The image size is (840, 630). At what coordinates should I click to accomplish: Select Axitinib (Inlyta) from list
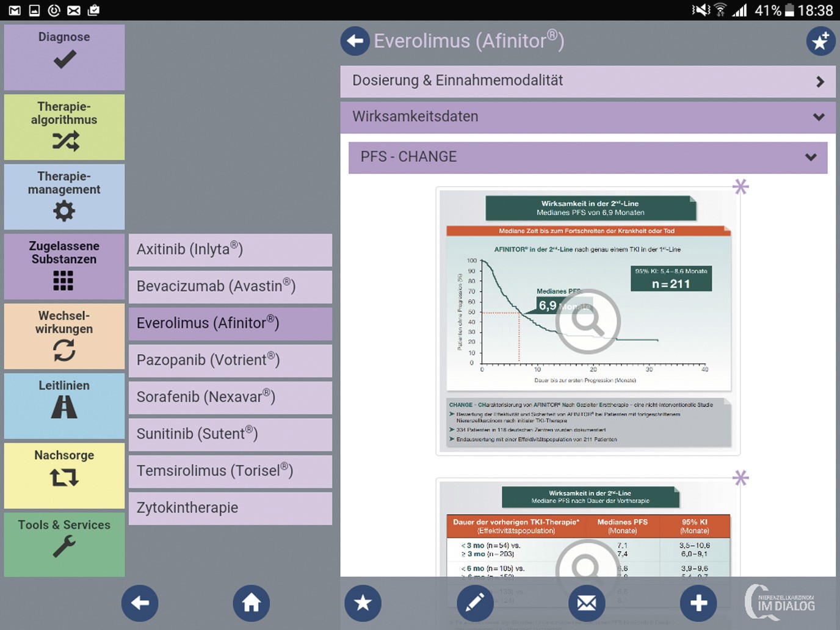pos(230,250)
